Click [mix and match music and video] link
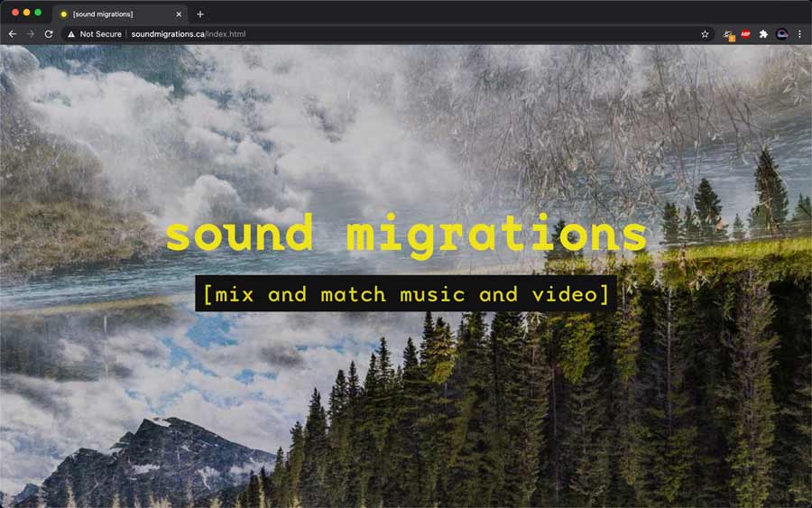Image resolution: width=812 pixels, height=508 pixels. click(406, 293)
